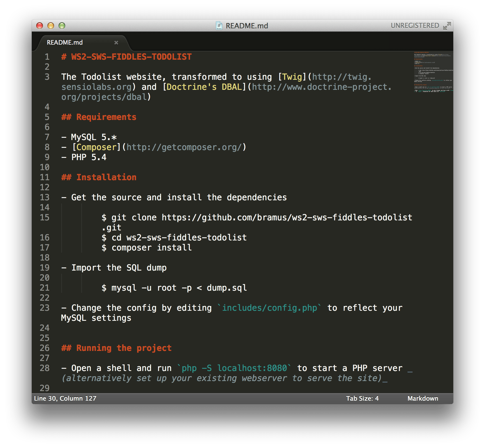Enter fullscreen using the title bar arrows icon

pyautogui.click(x=447, y=26)
